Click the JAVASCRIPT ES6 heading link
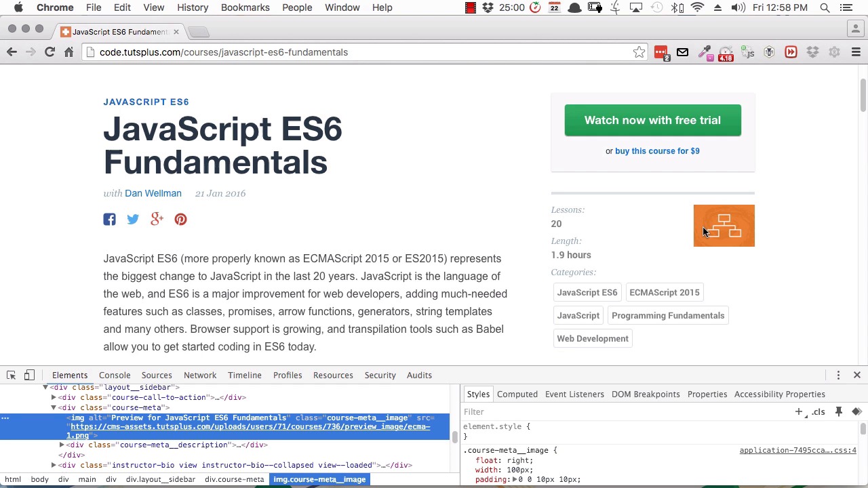Screen dimensions: 868x488 (146, 102)
